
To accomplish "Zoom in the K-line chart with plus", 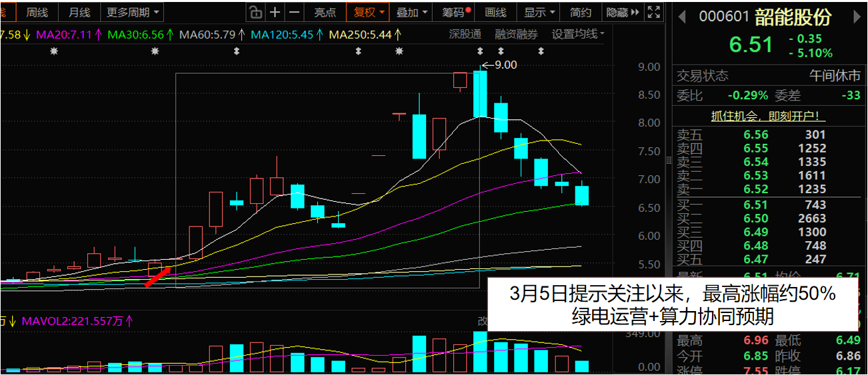I will click(275, 13).
